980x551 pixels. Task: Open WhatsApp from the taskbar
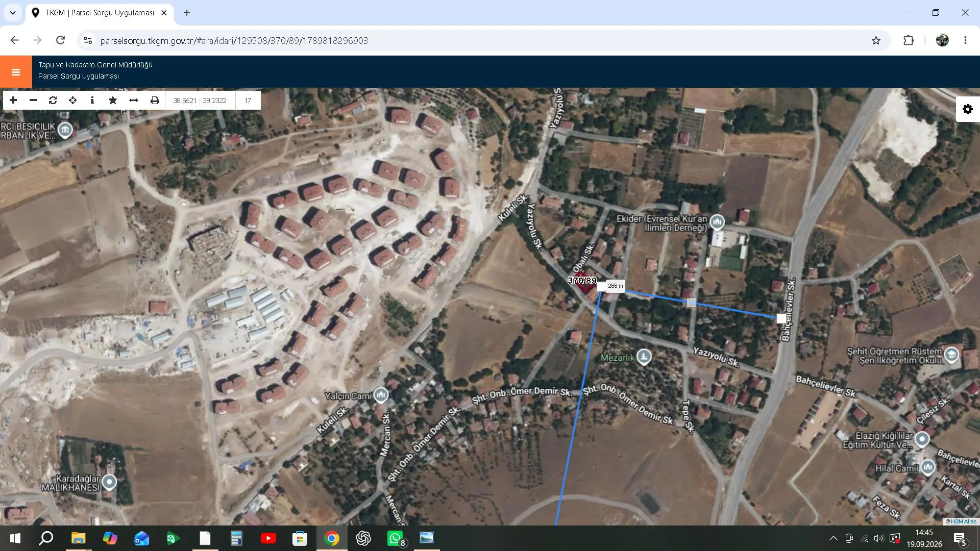pos(396,538)
